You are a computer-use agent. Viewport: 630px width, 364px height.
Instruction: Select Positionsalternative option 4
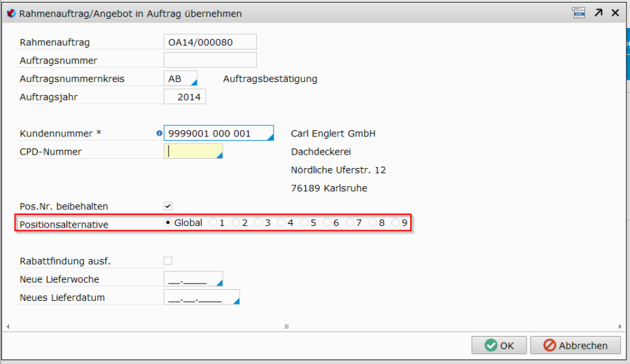coord(281,223)
